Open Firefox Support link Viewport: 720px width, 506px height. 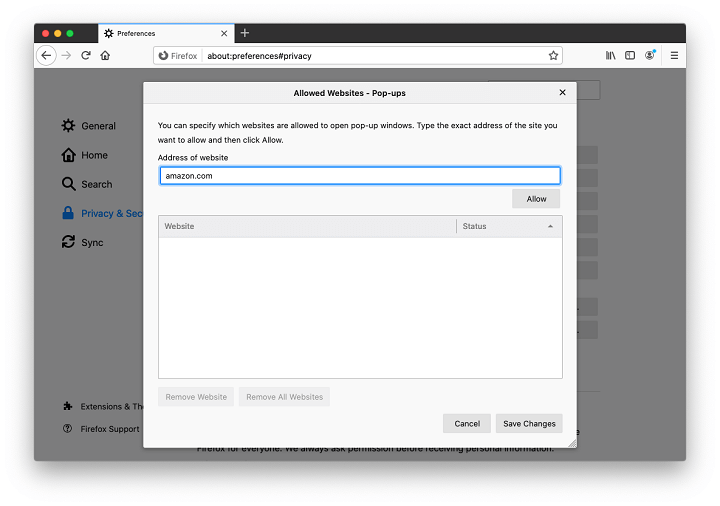(101, 429)
